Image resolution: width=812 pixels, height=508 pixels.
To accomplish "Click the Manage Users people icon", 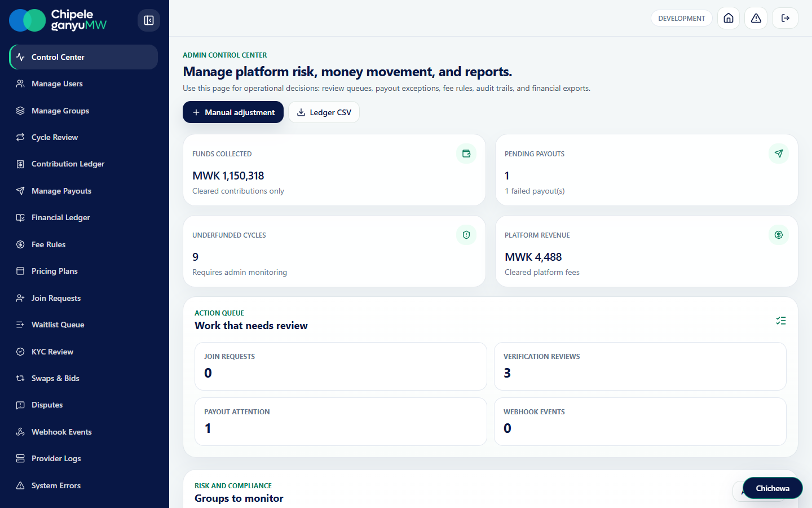I will [20, 84].
